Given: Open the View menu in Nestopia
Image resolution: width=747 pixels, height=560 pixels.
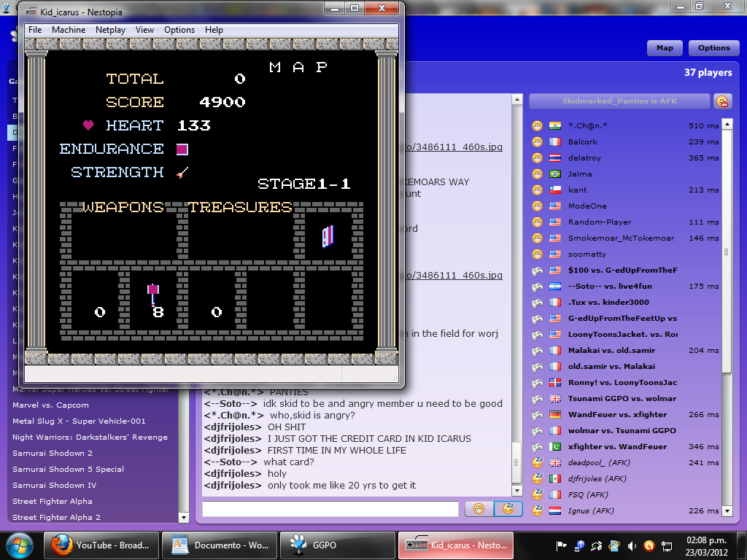Looking at the screenshot, I should [145, 29].
